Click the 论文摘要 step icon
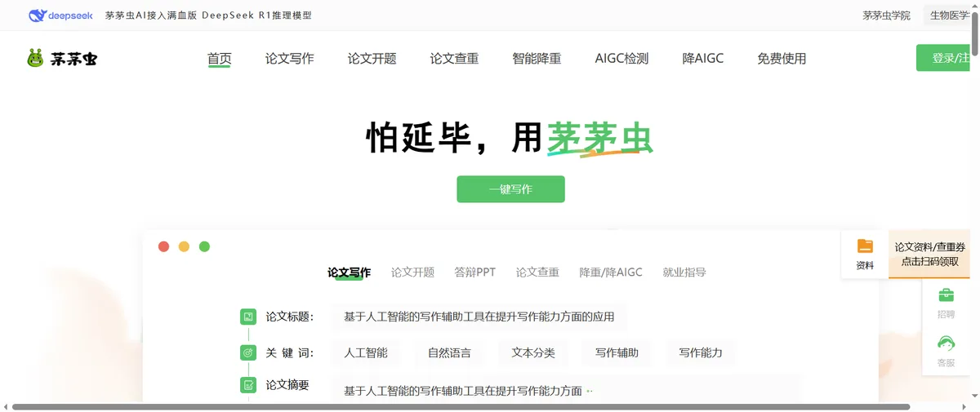This screenshot has height=412, width=980. pyautogui.click(x=248, y=384)
